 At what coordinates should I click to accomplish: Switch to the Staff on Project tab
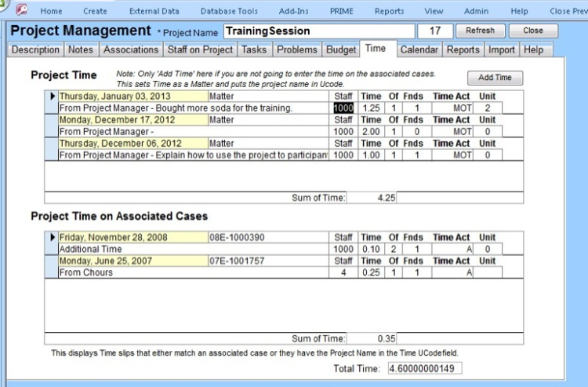point(200,49)
